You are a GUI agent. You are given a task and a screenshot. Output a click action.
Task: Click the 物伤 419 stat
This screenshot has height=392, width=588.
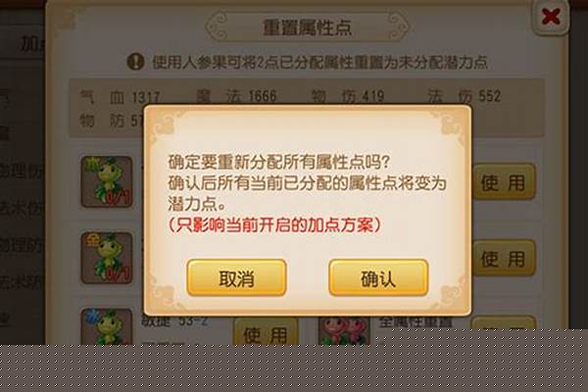pyautogui.click(x=348, y=96)
